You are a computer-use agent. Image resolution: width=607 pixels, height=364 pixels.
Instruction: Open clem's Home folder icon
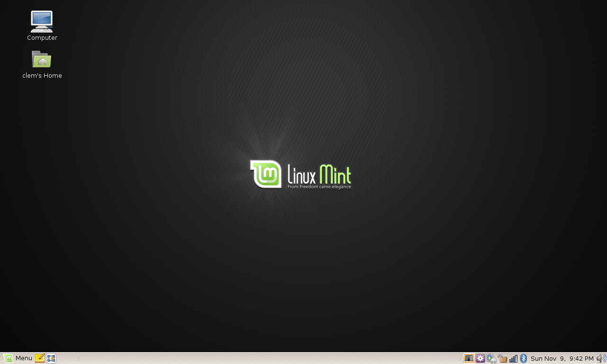click(x=42, y=59)
